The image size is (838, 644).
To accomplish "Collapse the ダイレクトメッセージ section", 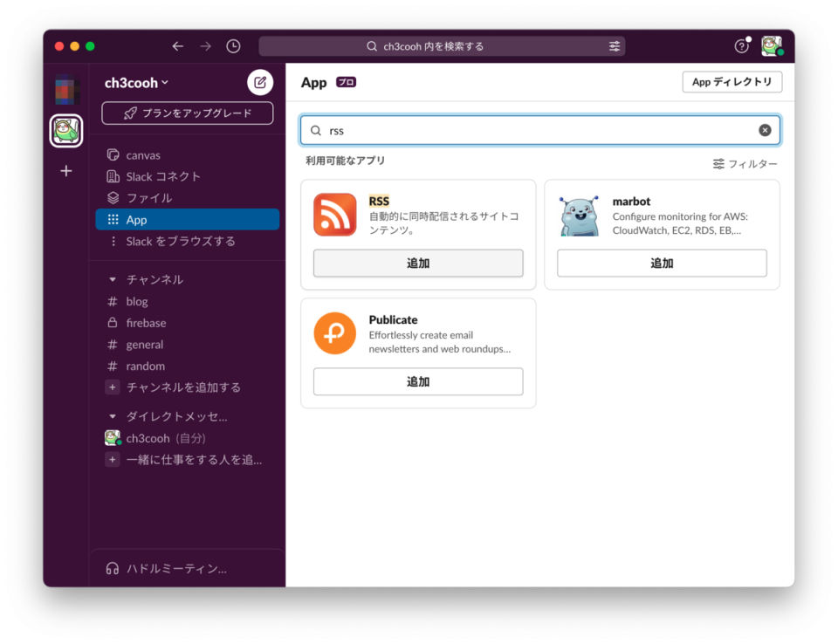I will (112, 416).
